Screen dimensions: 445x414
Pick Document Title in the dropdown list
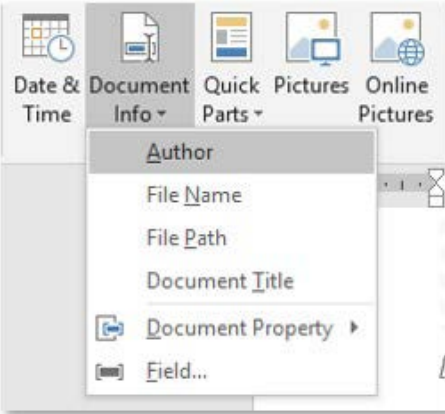231,281
